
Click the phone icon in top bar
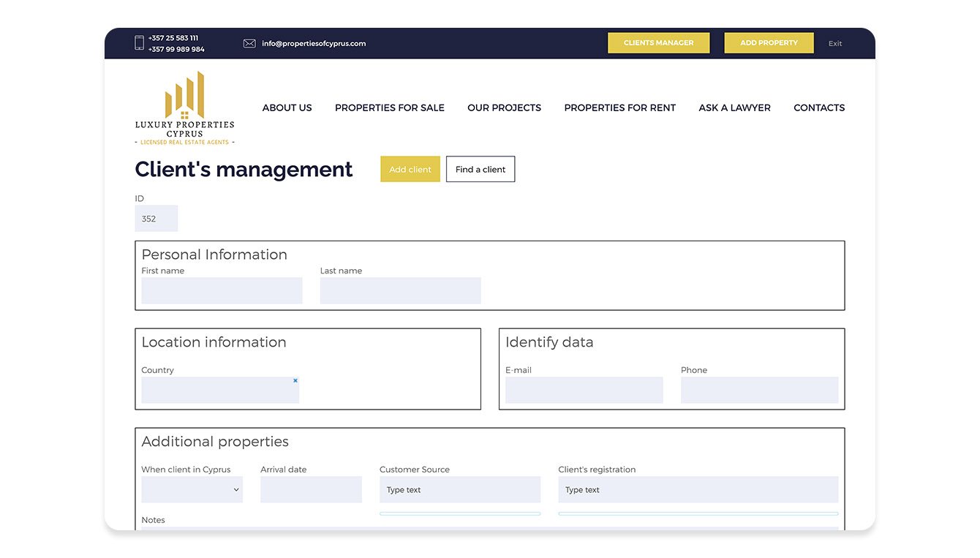[139, 43]
